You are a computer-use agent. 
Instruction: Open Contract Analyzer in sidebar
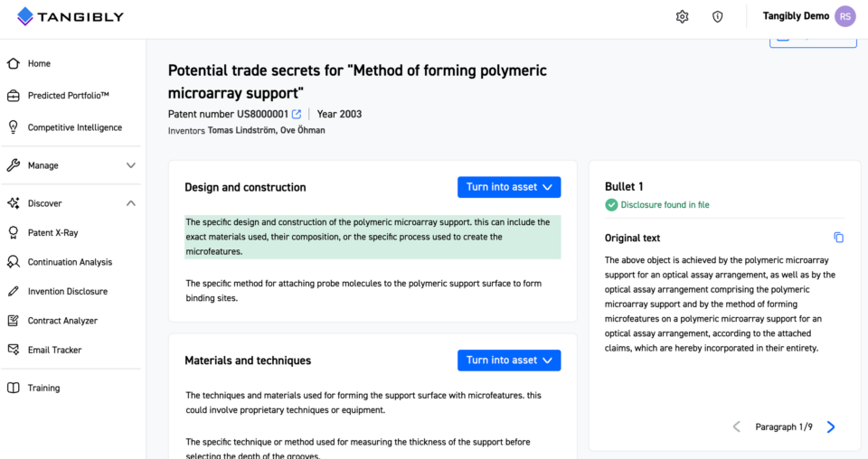click(62, 321)
